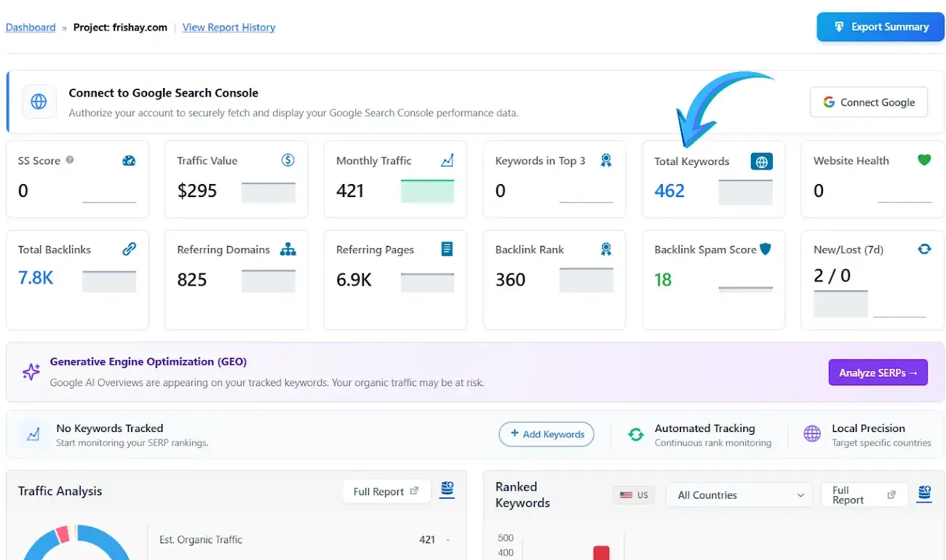Select the US flag country filter

point(634,495)
